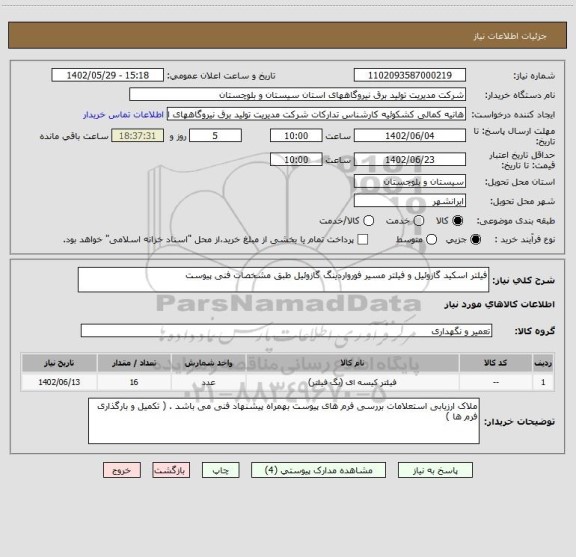This screenshot has height=557, width=576.
Task: Click the ردیف column header
Action: [543, 363]
